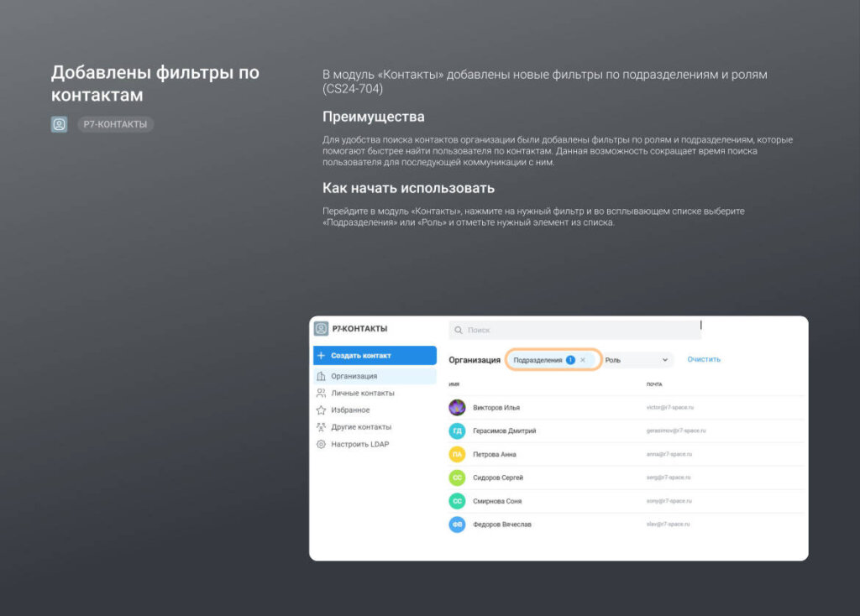860x616 pixels.
Task: Click the Избранное star icon
Action: 321,410
